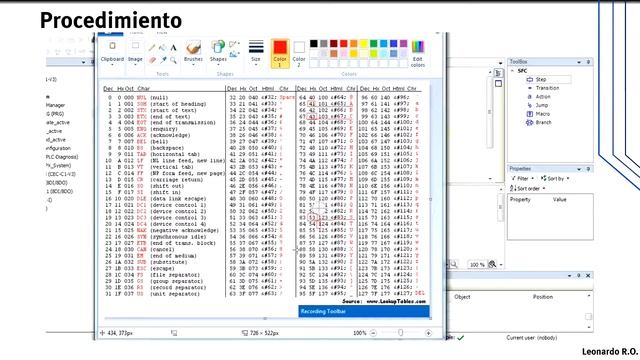This screenshot has width=640, height=360.
Task: Toggle bottom panel auto-hide pin
Action: point(578,276)
